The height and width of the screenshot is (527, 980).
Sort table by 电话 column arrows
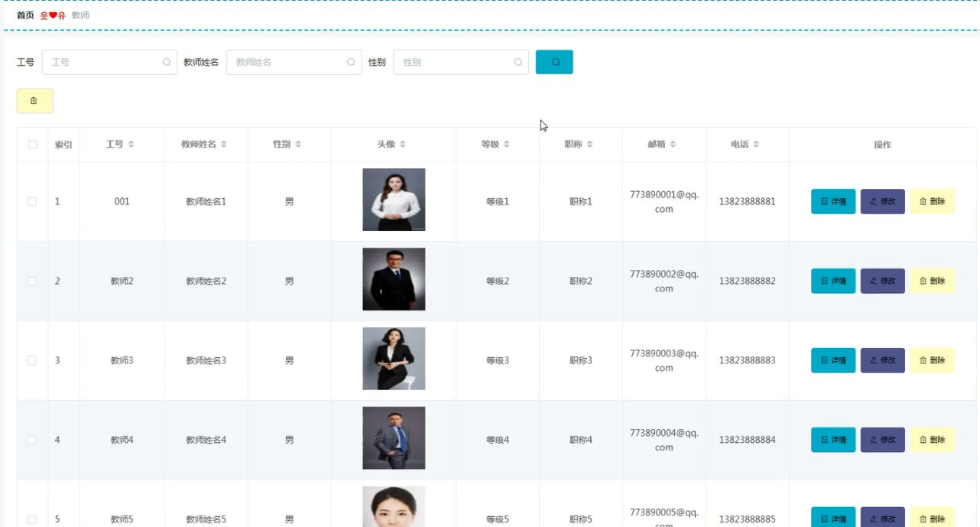tap(756, 145)
